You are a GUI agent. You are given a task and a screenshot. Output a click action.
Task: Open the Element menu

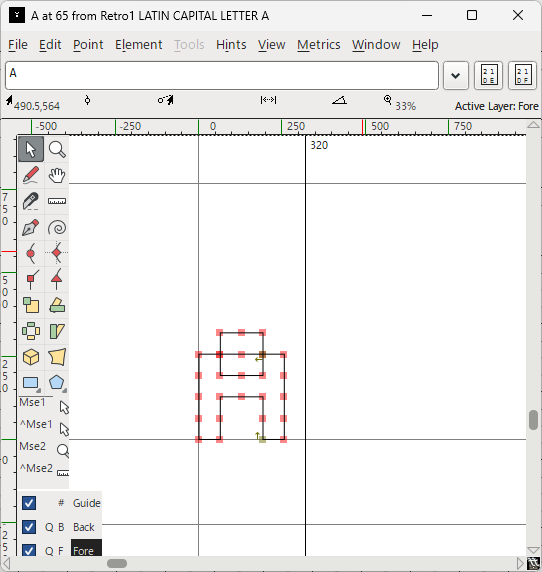pyautogui.click(x=139, y=45)
